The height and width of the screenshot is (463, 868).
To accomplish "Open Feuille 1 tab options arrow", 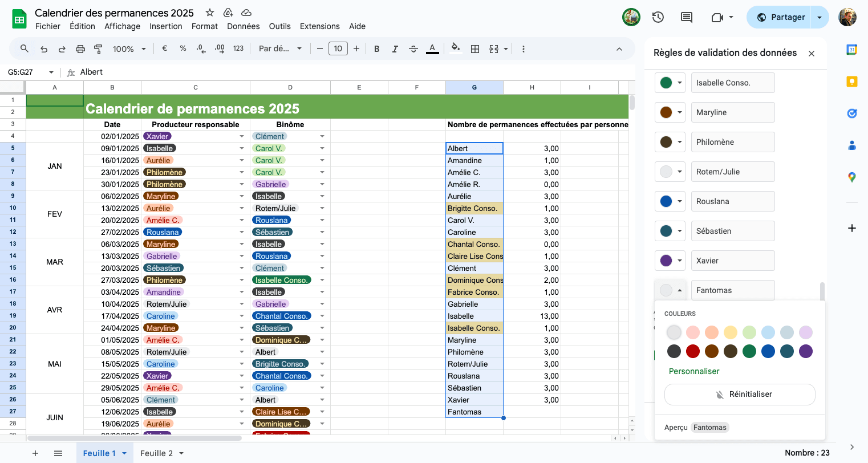I will pyautogui.click(x=124, y=453).
